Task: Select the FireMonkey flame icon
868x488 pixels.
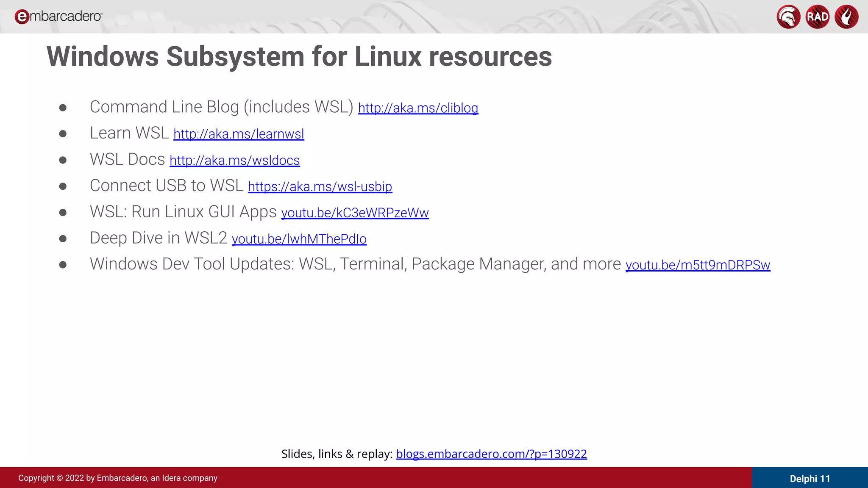Action: [x=847, y=17]
